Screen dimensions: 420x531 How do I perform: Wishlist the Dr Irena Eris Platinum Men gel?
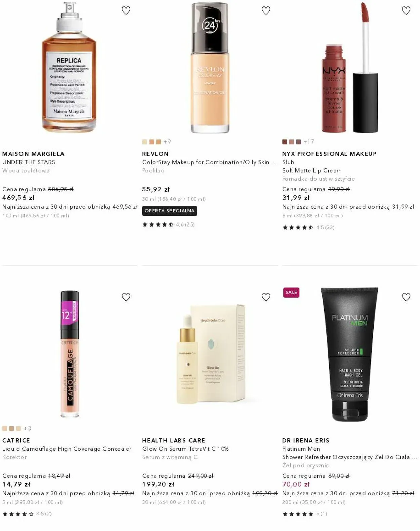tap(406, 297)
